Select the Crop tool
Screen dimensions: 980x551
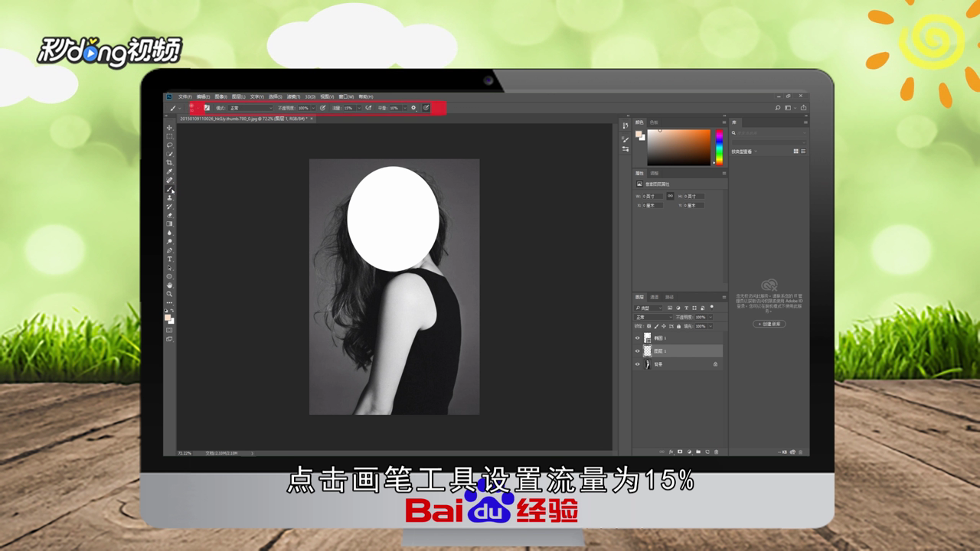169,162
